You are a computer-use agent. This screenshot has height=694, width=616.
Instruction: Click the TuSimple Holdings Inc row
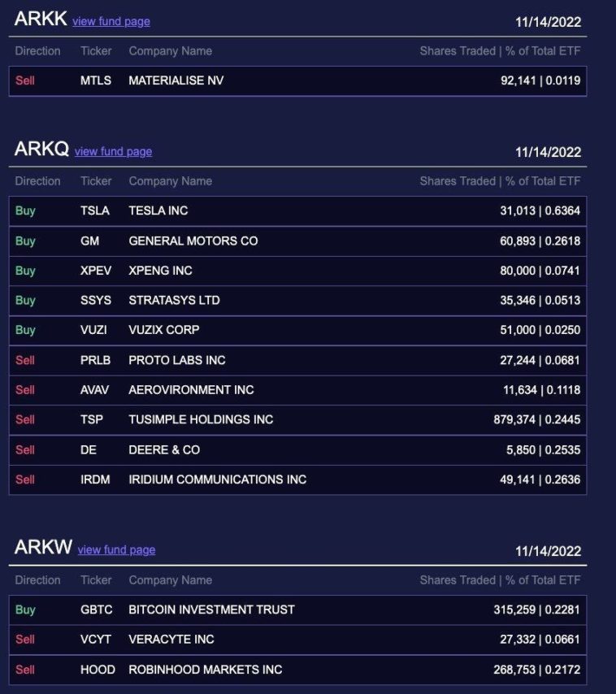coord(297,420)
